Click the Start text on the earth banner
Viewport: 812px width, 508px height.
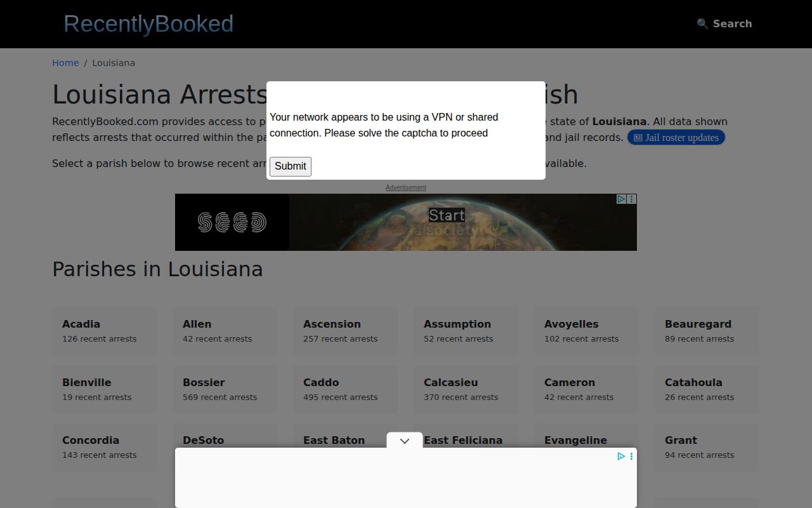tap(447, 215)
